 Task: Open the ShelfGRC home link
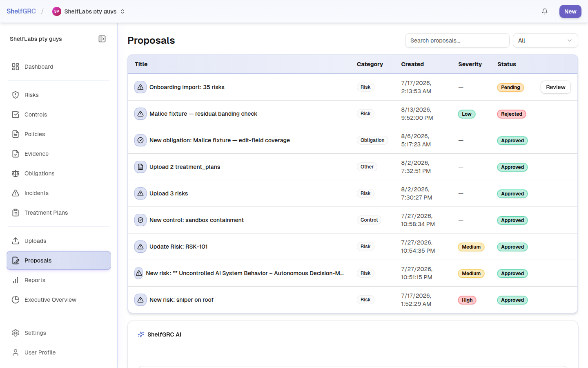coord(21,11)
